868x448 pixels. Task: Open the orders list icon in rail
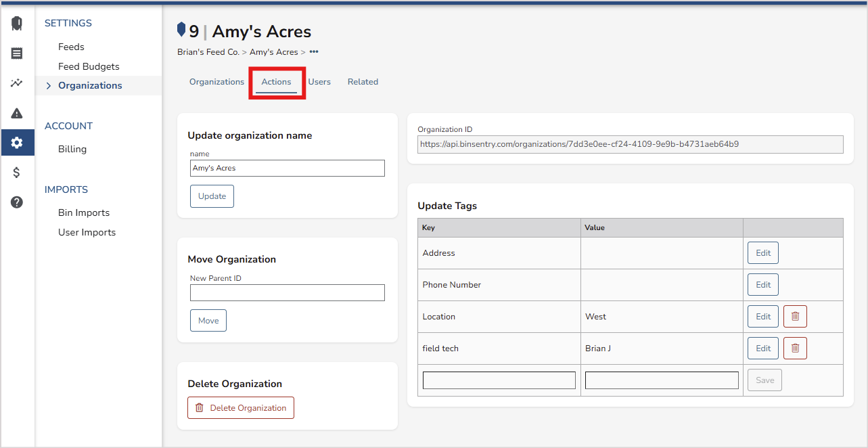(17, 53)
